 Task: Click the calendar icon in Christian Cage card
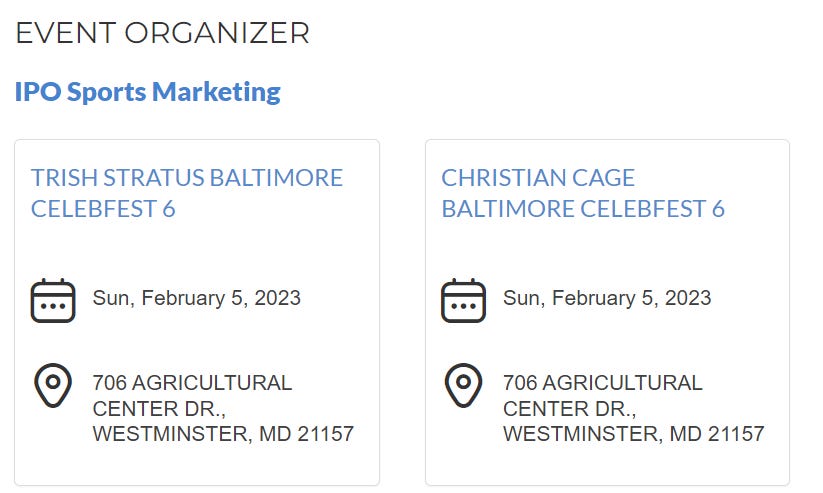click(x=463, y=300)
